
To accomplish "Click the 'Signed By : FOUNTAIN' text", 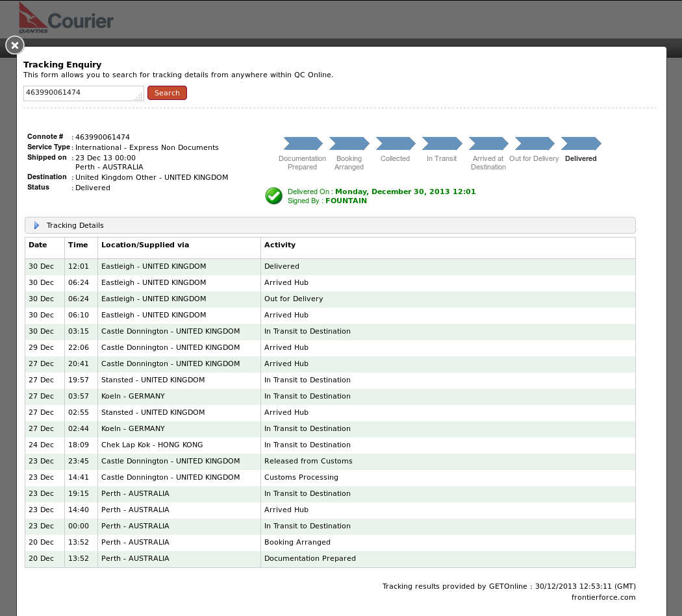I will 327,201.
